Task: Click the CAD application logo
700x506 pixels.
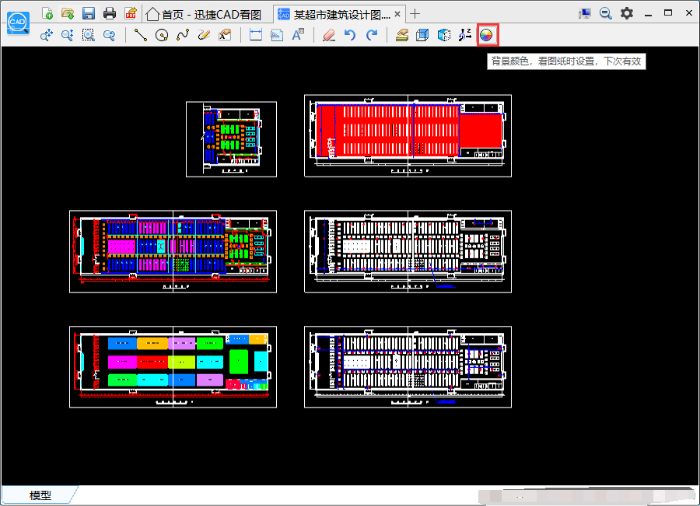Action: coord(18,23)
